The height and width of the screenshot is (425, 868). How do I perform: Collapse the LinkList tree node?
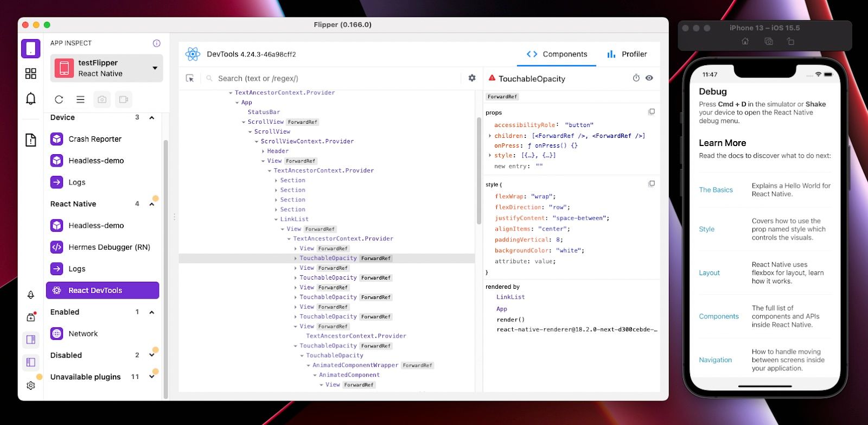point(276,219)
